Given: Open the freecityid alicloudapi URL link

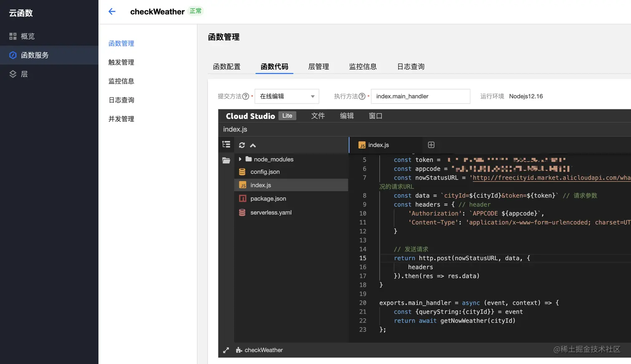Looking at the screenshot, I should pyautogui.click(x=552, y=178).
